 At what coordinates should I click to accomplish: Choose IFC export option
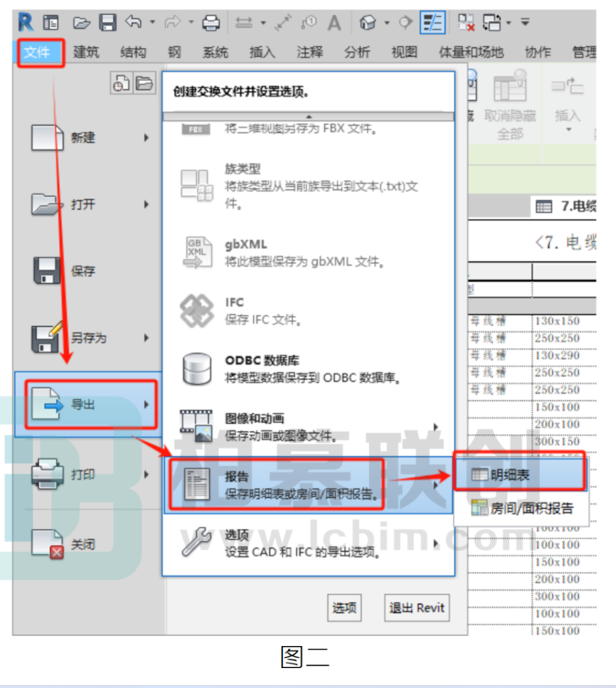pyautogui.click(x=308, y=311)
